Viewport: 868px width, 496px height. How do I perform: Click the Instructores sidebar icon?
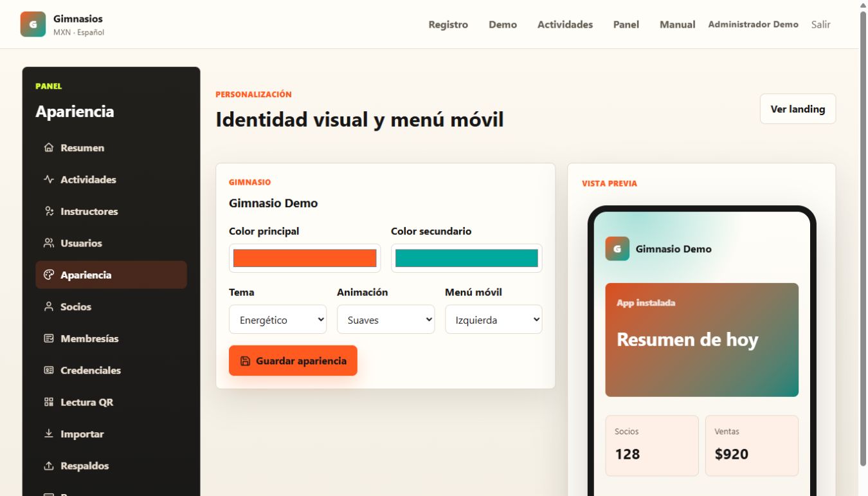point(49,211)
